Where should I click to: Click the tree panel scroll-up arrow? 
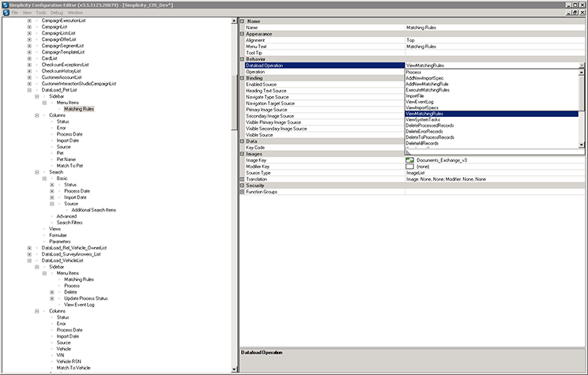[234, 21]
